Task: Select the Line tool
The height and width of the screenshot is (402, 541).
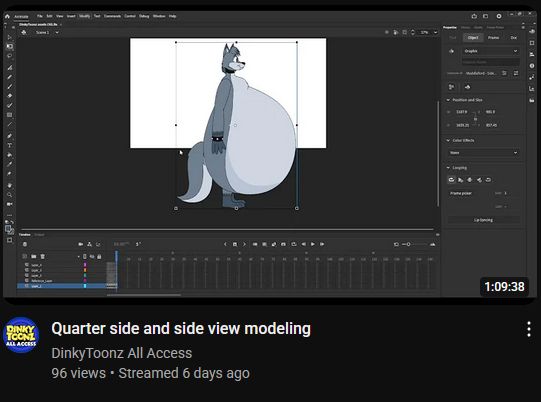Action: [x=9, y=125]
